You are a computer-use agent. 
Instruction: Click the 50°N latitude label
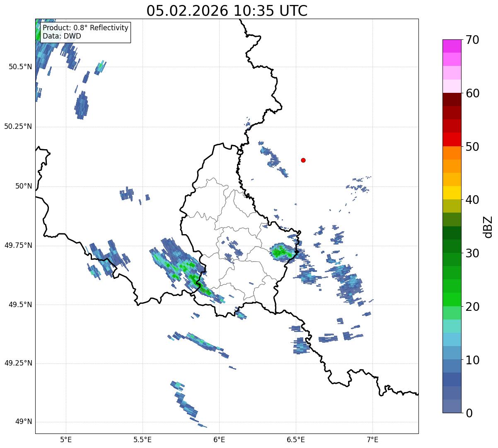[x=24, y=186]
